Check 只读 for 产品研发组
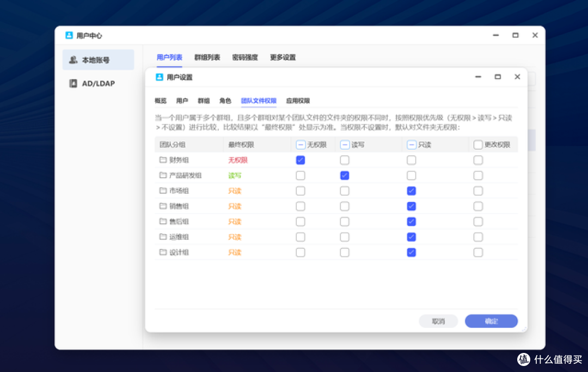Viewport: 588px width, 372px height. point(412,175)
